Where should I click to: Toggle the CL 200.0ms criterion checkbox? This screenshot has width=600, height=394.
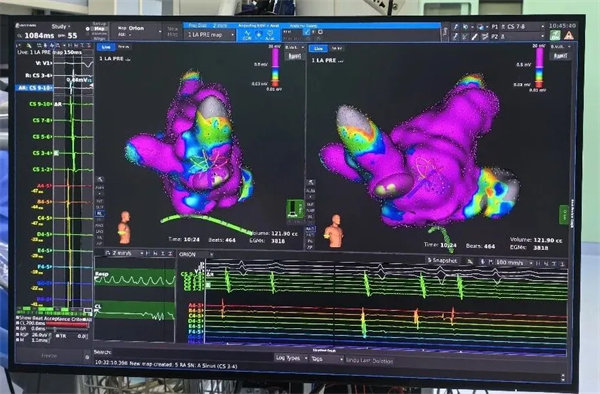(x=18, y=324)
